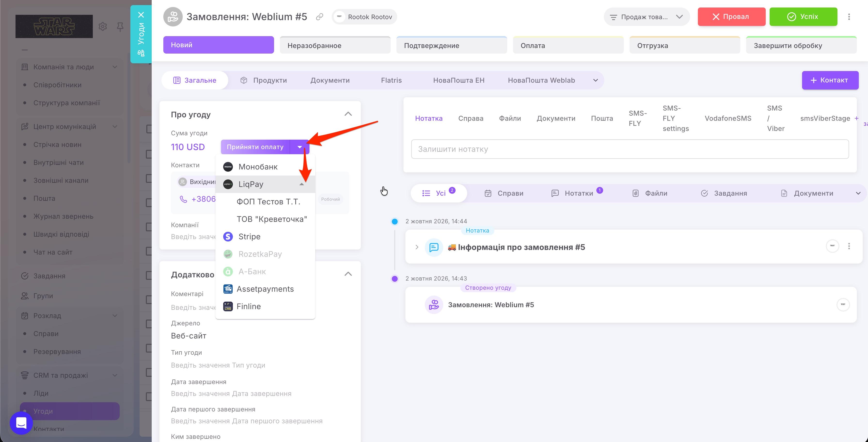Click the Залишити нотатку input field
The height and width of the screenshot is (442, 868).
(x=630, y=149)
